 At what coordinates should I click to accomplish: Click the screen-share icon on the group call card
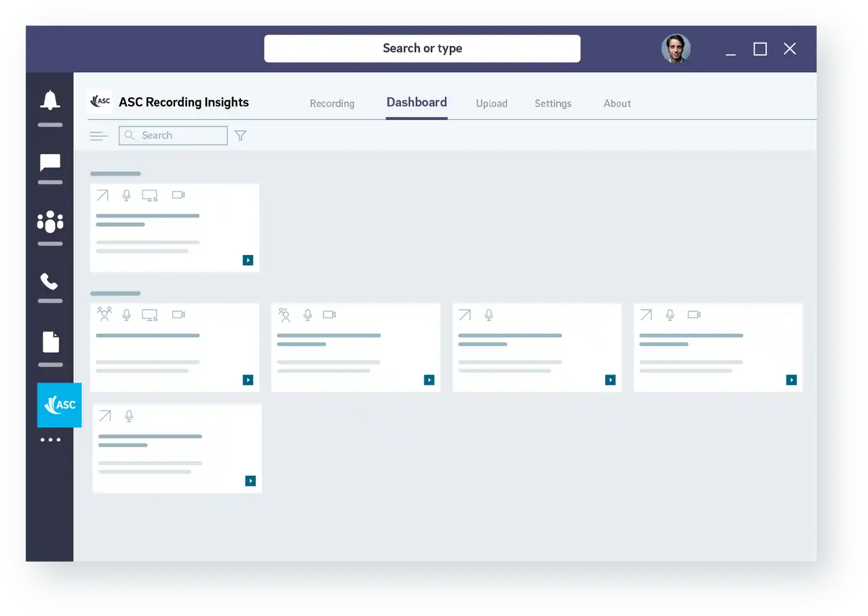(150, 315)
